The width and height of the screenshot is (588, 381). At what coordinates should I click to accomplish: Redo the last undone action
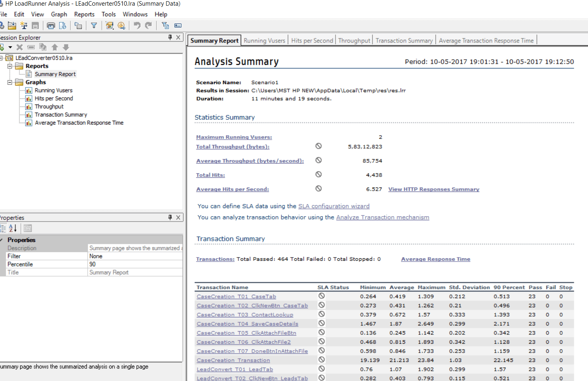[x=148, y=25]
